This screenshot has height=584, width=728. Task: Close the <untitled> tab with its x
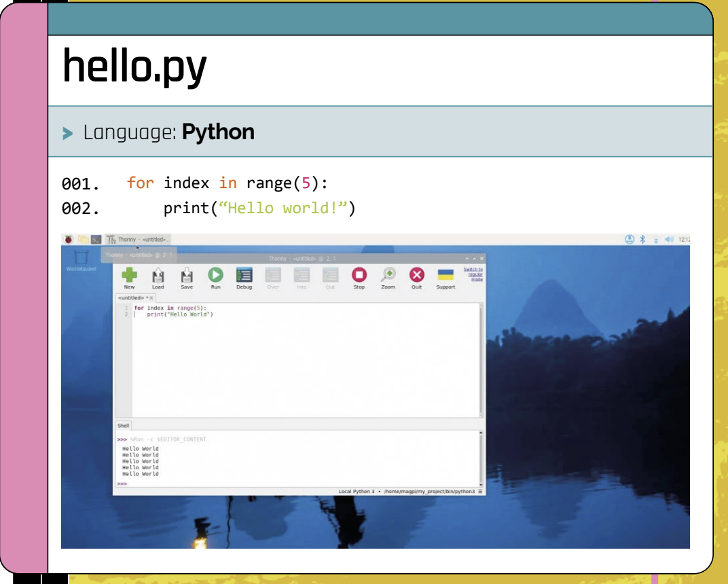(151, 298)
